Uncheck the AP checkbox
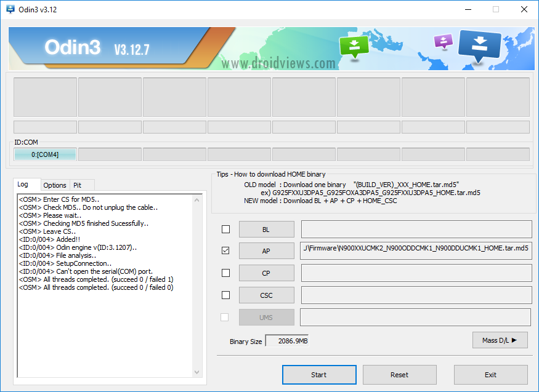Image resolution: width=539 pixels, height=392 pixels. tap(226, 250)
